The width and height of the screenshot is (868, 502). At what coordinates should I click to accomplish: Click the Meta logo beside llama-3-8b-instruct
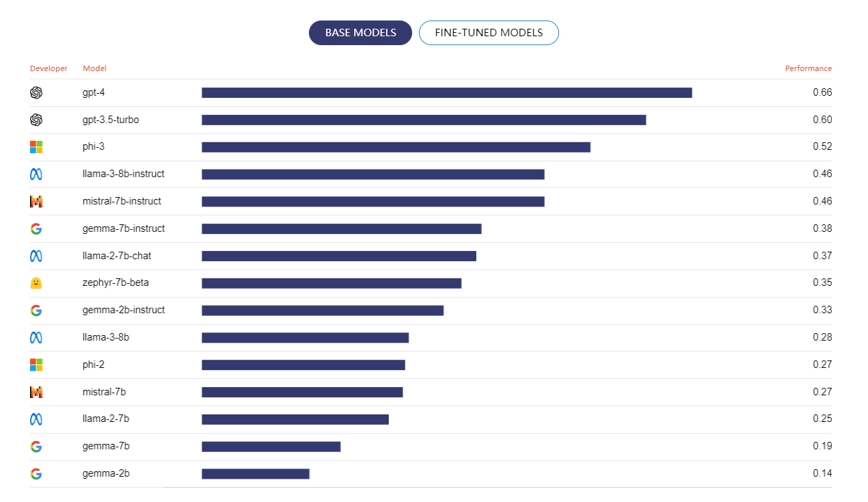pos(36,174)
